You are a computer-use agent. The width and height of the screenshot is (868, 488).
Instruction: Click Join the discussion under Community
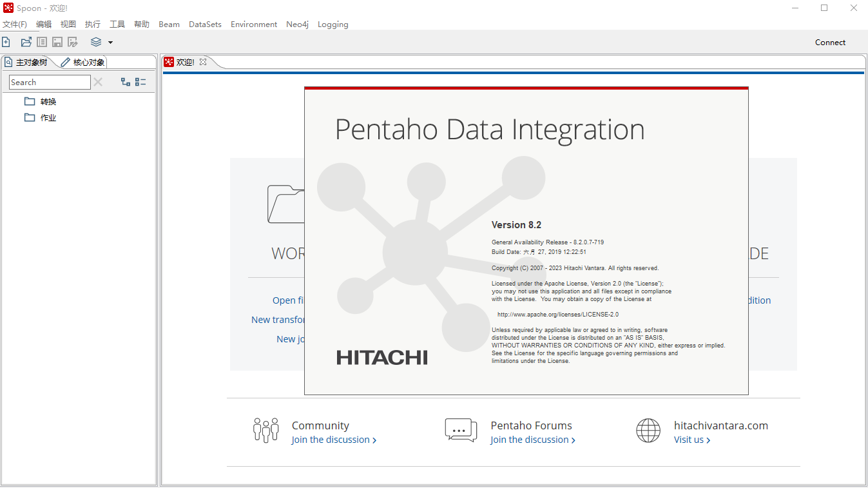pyautogui.click(x=334, y=440)
